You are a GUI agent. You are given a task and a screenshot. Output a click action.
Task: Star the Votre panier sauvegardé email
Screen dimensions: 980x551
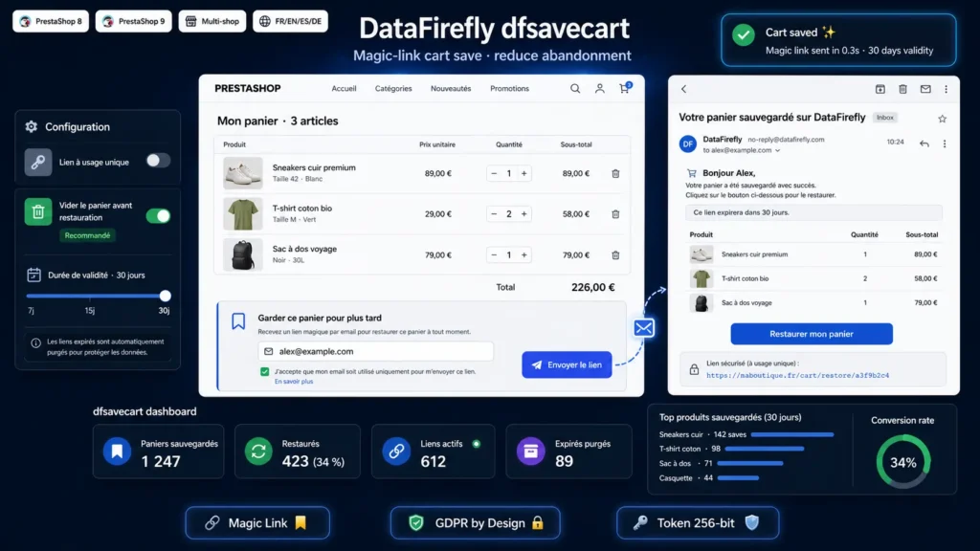942,118
